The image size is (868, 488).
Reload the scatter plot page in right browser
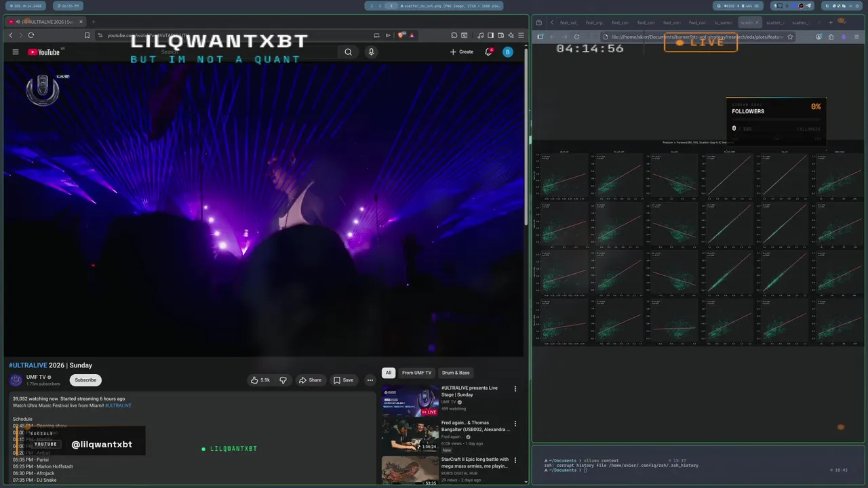tap(576, 37)
